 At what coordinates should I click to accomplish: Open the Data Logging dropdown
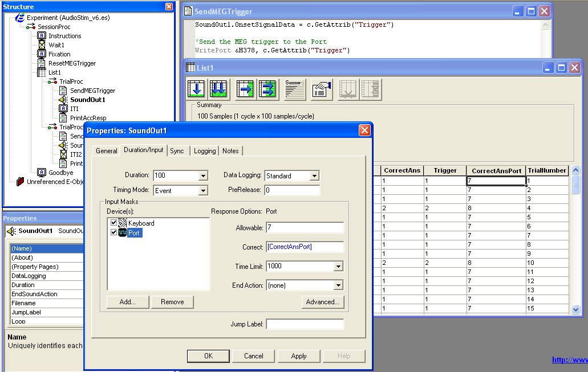[x=315, y=175]
